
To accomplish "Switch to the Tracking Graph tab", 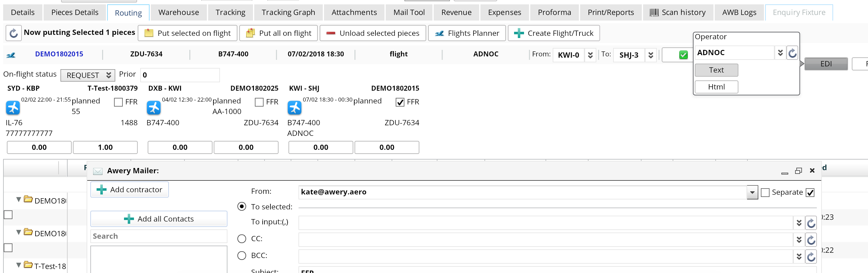I will [288, 12].
